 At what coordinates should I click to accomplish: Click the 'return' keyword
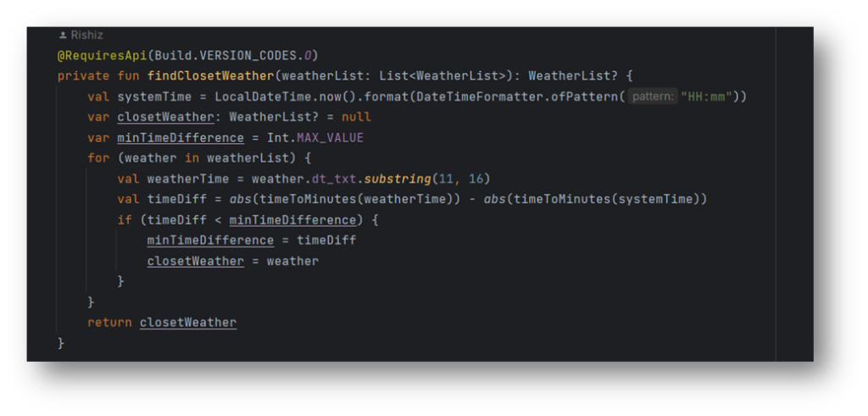click(x=109, y=322)
